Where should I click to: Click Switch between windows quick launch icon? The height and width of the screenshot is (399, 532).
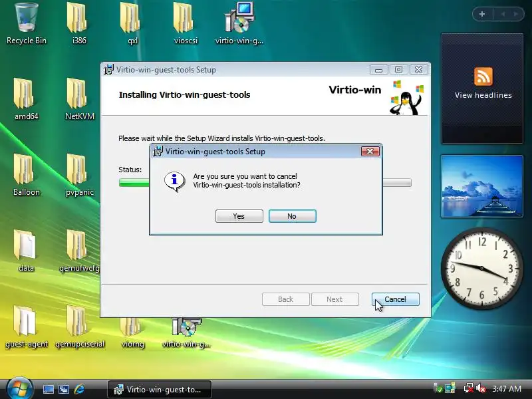[x=64, y=389]
